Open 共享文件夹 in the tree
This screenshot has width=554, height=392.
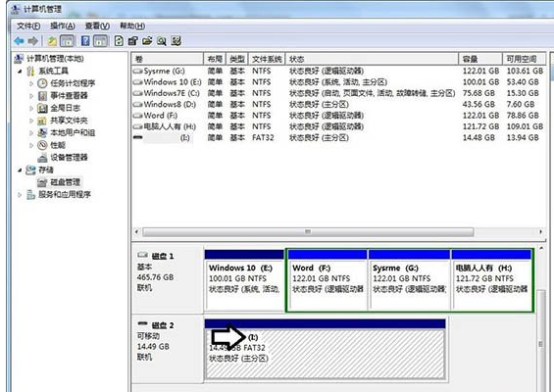[x=63, y=121]
